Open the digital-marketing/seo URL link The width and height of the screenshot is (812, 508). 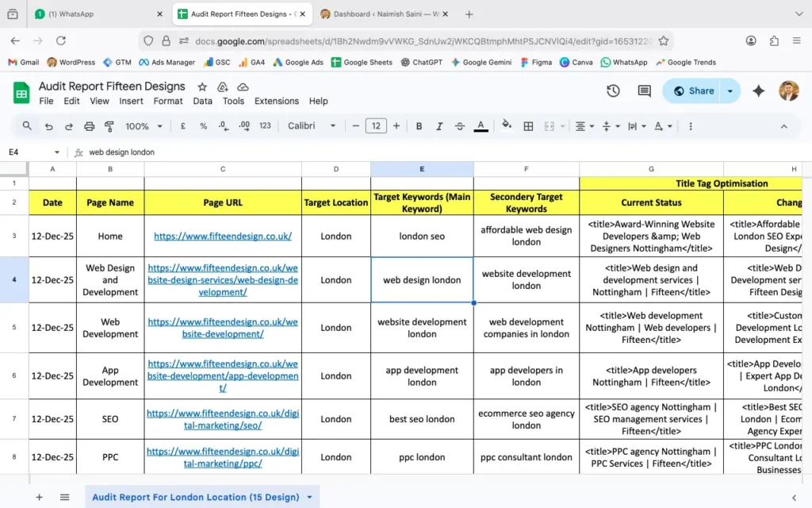click(223, 419)
